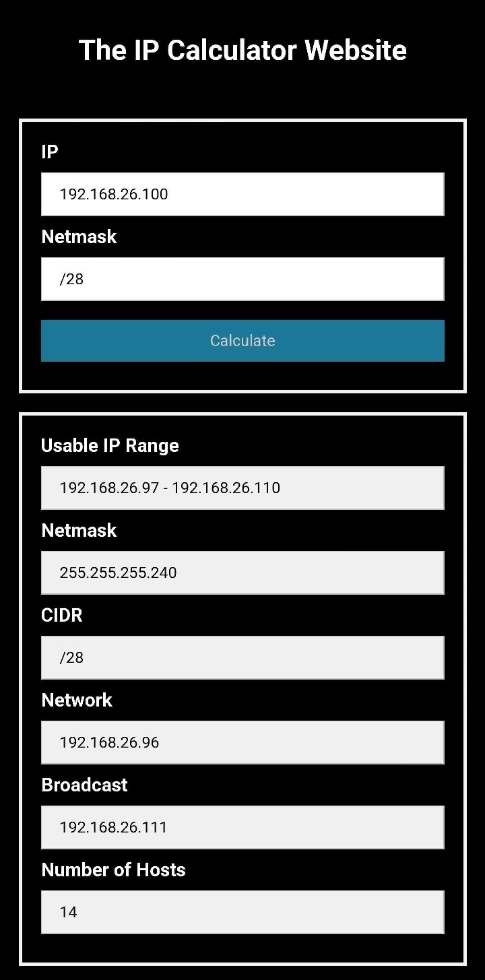
Task: Select the Network address result field
Action: [x=243, y=742]
